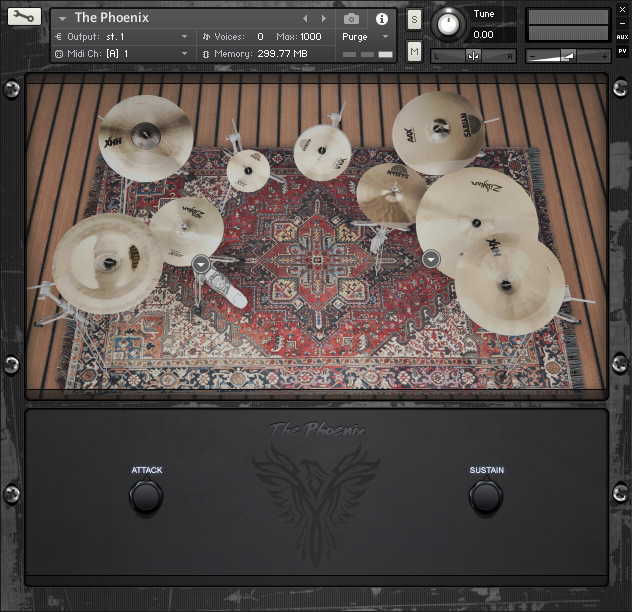
Task: Expand The Phoenix instrument name menu
Action: [x=62, y=19]
